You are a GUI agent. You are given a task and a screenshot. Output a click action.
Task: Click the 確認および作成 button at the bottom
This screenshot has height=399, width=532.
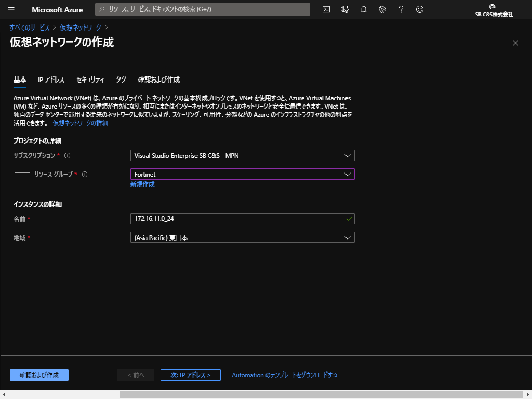(39, 375)
